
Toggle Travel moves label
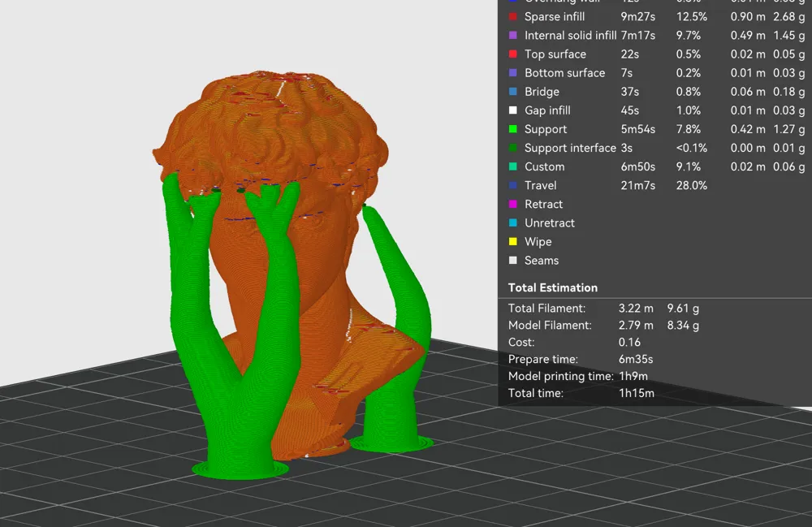point(540,185)
